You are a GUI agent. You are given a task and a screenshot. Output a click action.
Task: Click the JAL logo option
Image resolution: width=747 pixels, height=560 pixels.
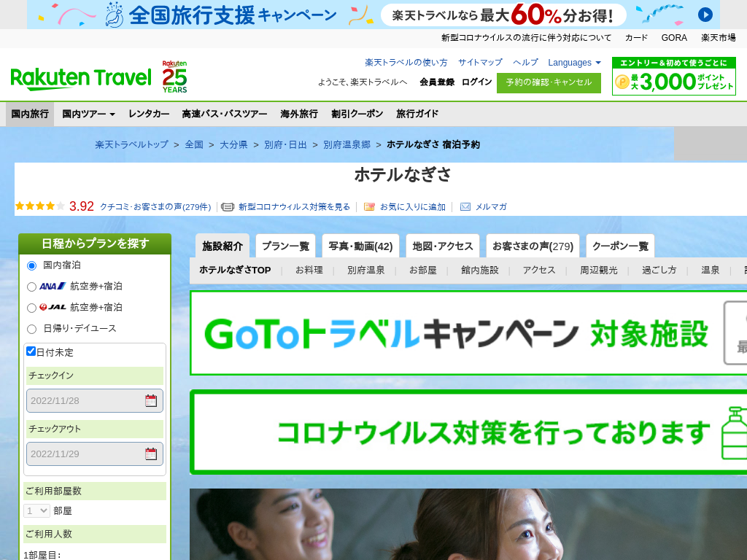(53, 307)
